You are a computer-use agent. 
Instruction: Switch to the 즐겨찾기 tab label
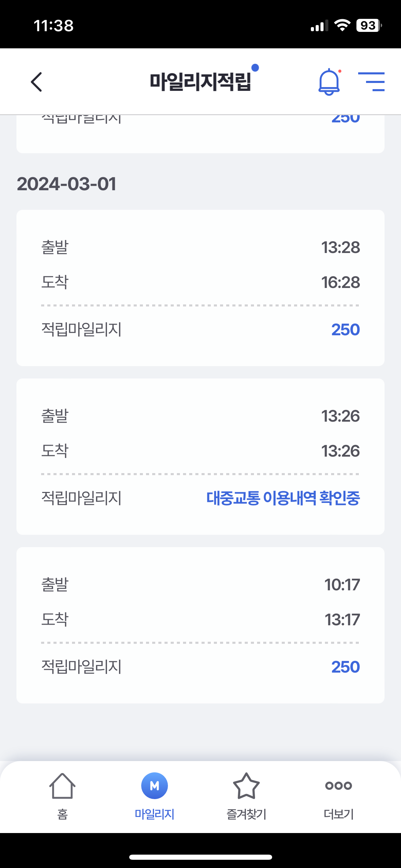pyautogui.click(x=246, y=814)
